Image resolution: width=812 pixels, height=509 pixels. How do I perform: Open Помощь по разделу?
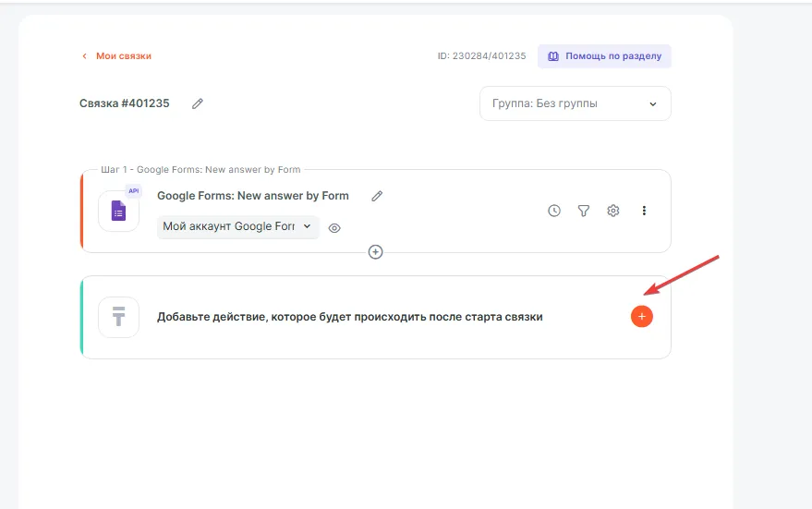point(604,56)
